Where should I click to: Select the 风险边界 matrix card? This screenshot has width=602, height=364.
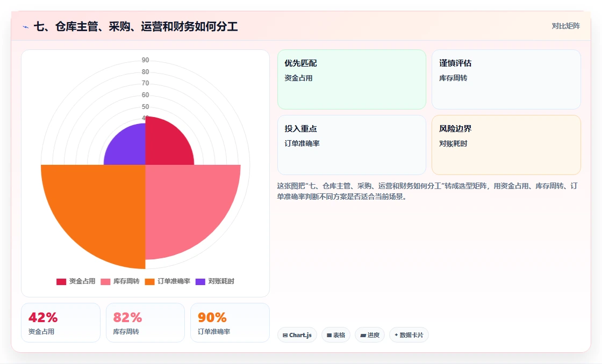(x=506, y=145)
